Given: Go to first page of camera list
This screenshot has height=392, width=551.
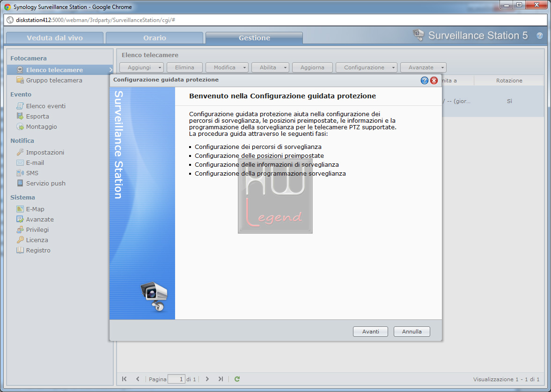Looking at the screenshot, I should click(125, 378).
